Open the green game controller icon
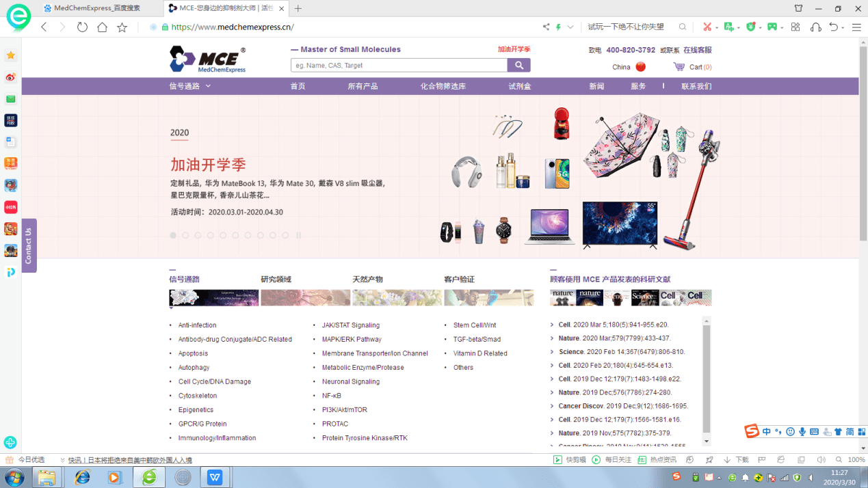The width and height of the screenshot is (868, 488). click(x=772, y=27)
